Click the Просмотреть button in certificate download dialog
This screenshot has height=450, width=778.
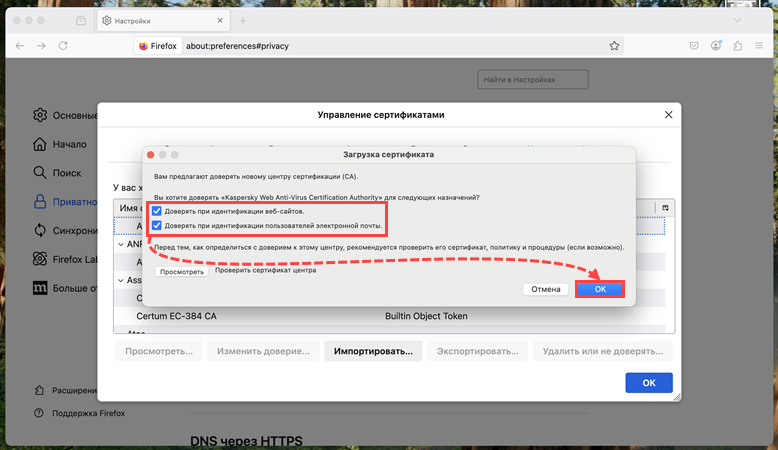[x=182, y=272]
